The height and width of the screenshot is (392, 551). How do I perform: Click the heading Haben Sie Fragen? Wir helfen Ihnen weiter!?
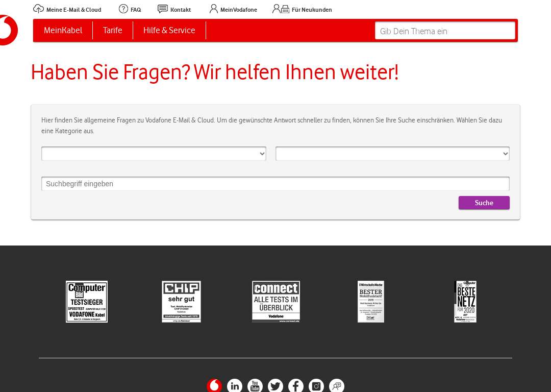[x=215, y=72]
